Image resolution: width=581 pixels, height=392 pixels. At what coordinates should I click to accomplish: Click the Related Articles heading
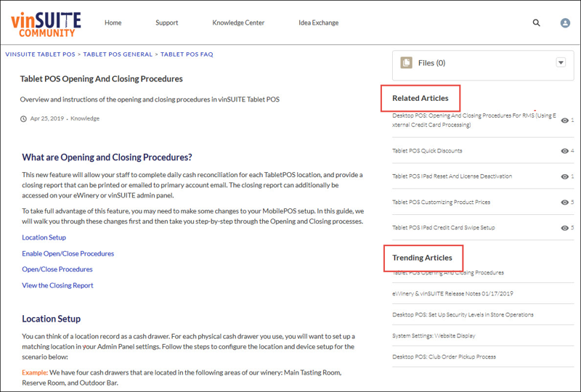click(420, 98)
